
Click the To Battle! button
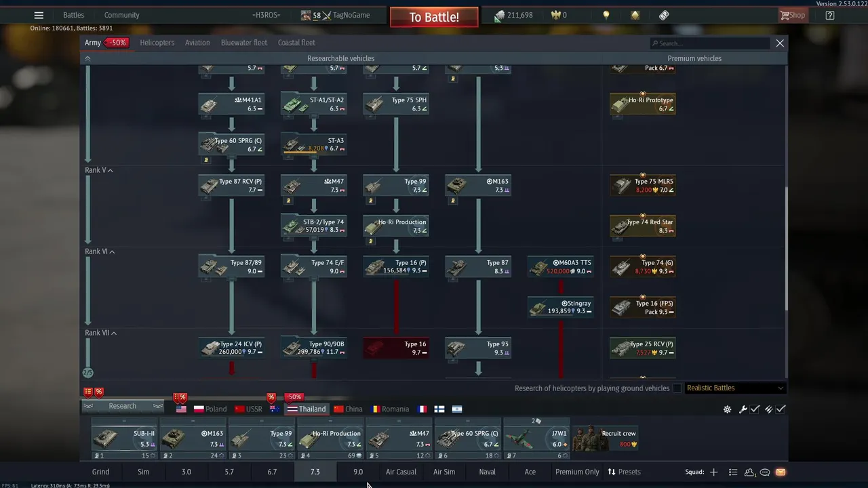coord(434,17)
